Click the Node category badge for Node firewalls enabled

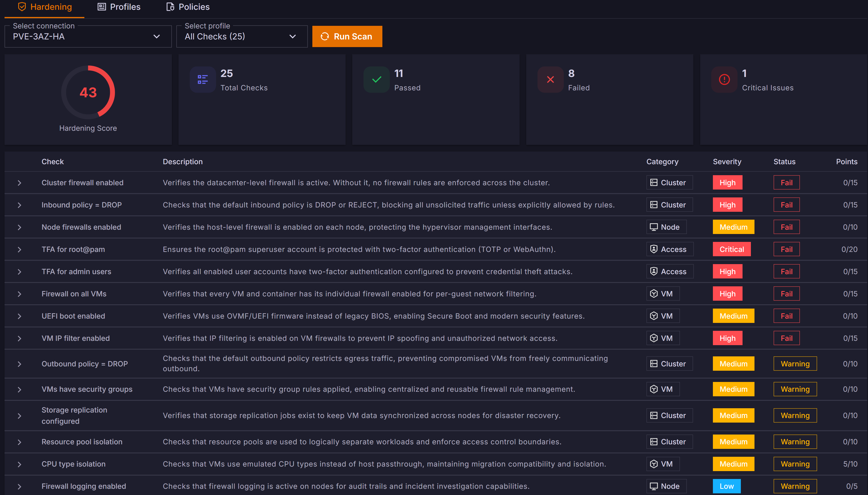[x=666, y=227]
